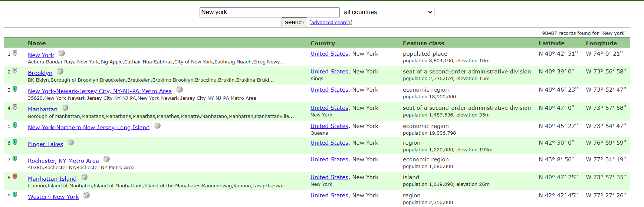Open Wikipedia icon next to New York

tap(62, 53)
